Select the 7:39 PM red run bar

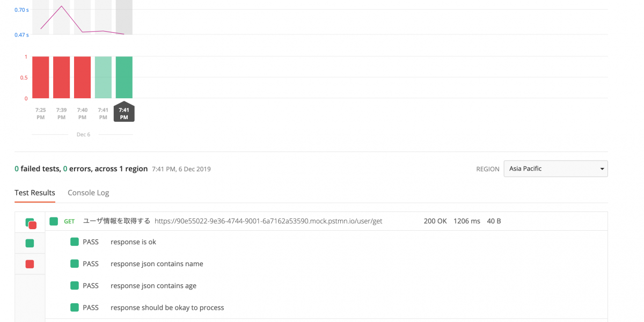[62, 77]
